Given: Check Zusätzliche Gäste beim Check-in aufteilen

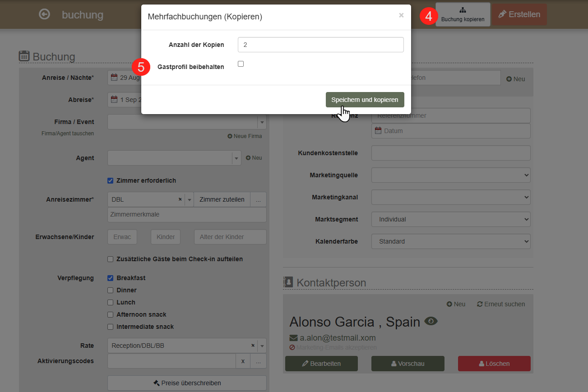Looking at the screenshot, I should pos(110,259).
